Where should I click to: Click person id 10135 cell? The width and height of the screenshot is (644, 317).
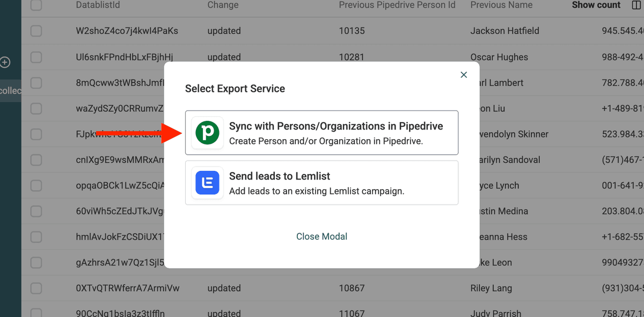pos(352,31)
